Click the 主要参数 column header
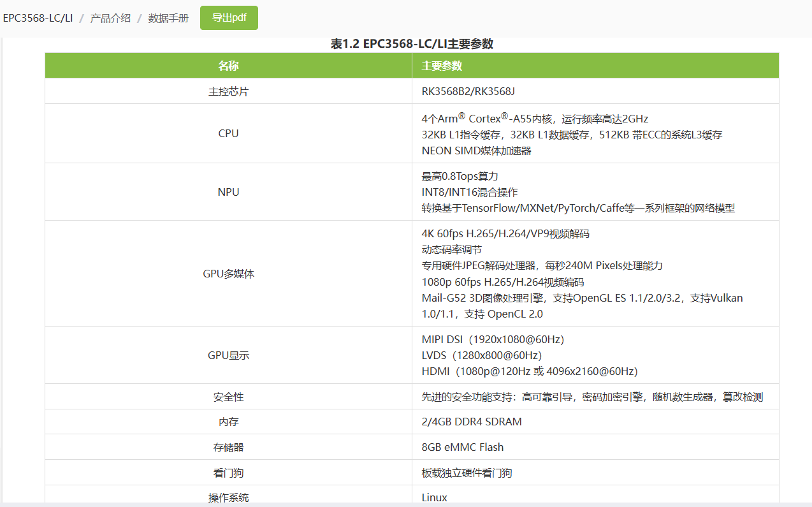The height and width of the screenshot is (507, 812). (442, 66)
